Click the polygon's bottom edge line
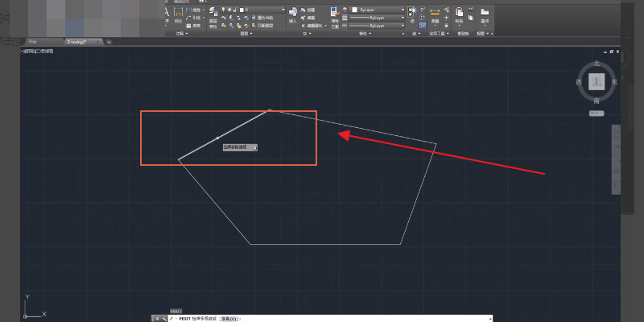 point(325,245)
